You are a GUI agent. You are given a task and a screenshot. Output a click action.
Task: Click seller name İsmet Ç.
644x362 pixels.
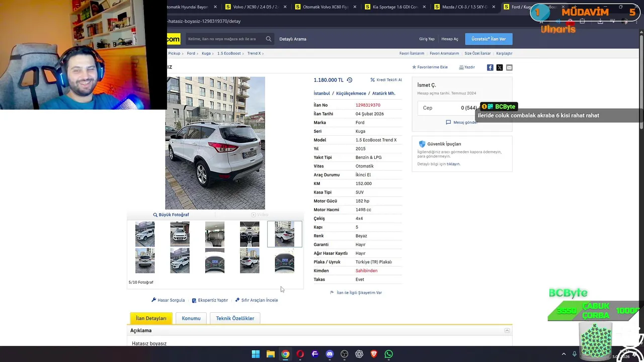[427, 85]
